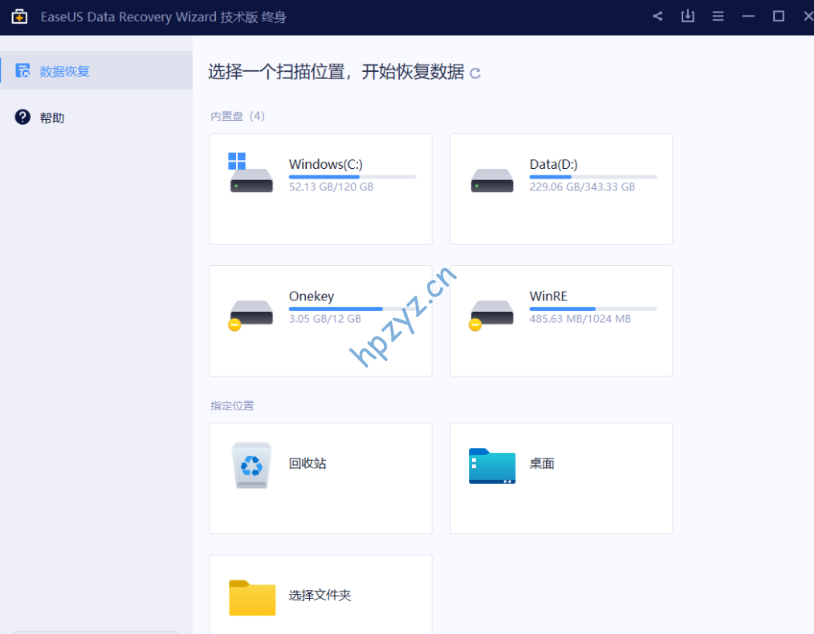Click the WinRE drive icon
814x634 pixels.
click(491, 313)
